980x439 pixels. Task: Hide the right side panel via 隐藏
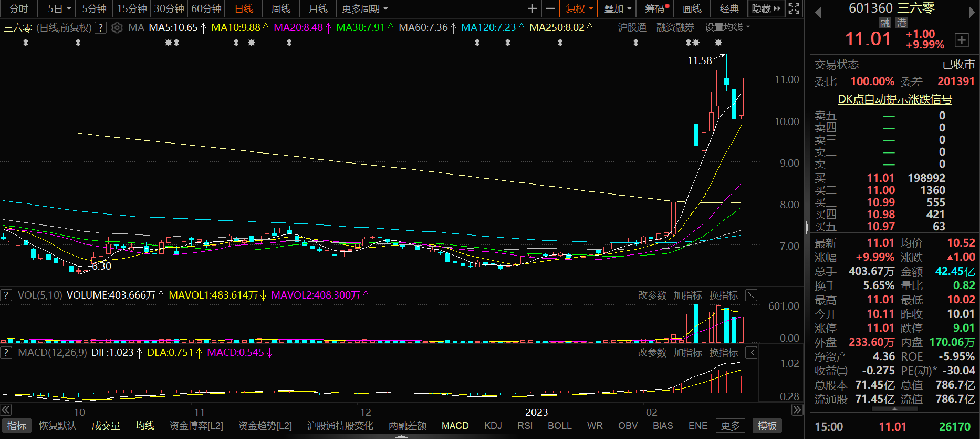pos(766,8)
